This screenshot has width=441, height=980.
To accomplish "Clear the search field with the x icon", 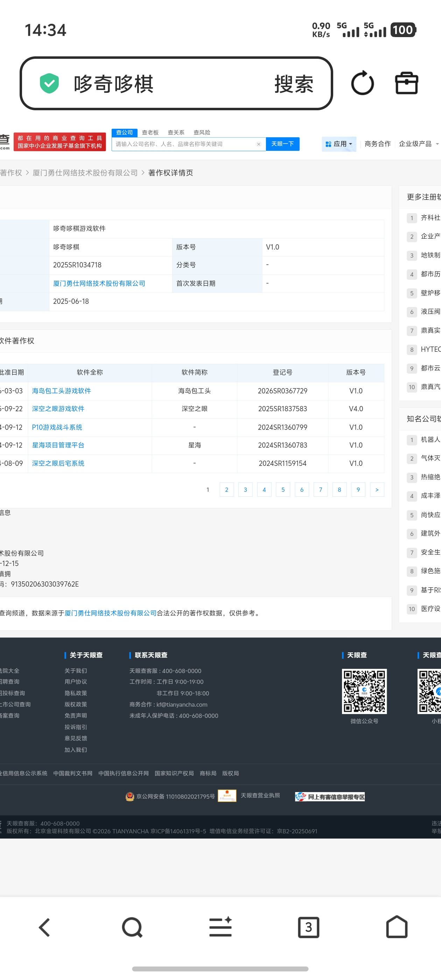I will tap(259, 144).
